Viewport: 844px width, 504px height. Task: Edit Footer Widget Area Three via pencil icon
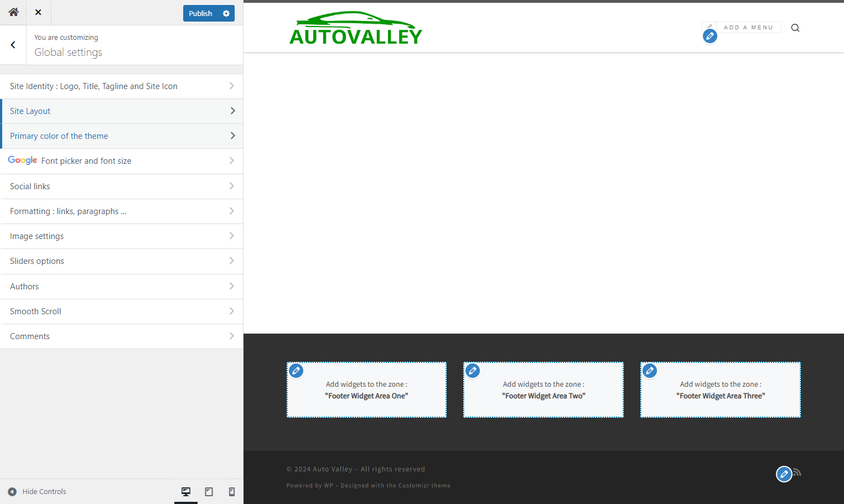[650, 371]
